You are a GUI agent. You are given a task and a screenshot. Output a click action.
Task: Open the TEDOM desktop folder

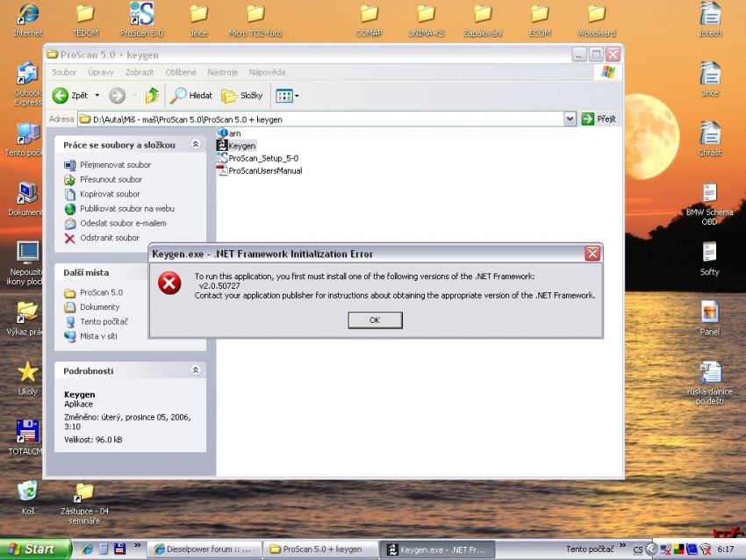coord(85,20)
